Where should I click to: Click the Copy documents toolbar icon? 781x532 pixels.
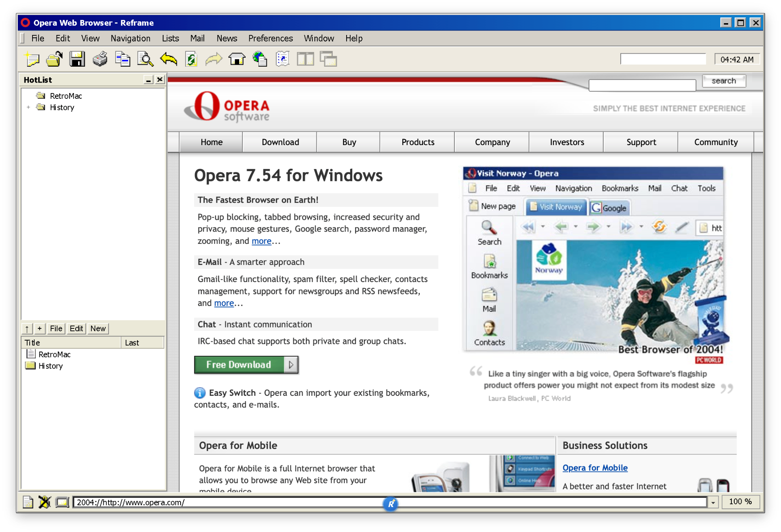122,59
